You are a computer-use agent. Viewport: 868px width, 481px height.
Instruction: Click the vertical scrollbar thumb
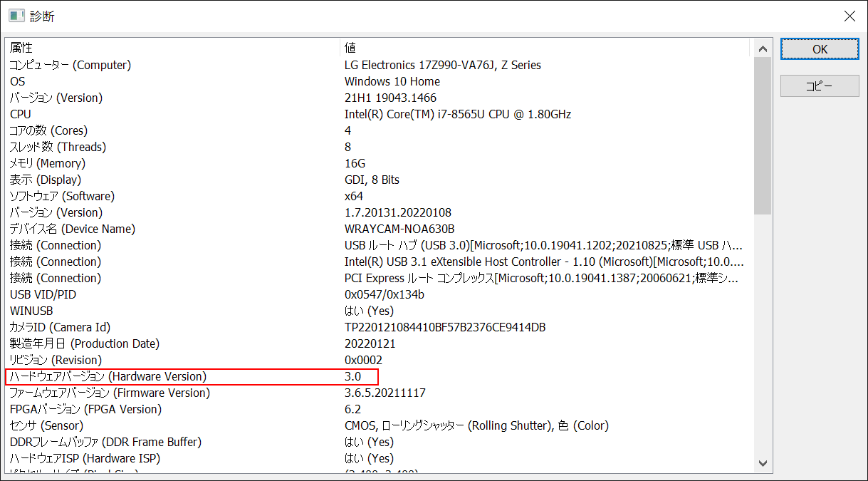pos(763,135)
